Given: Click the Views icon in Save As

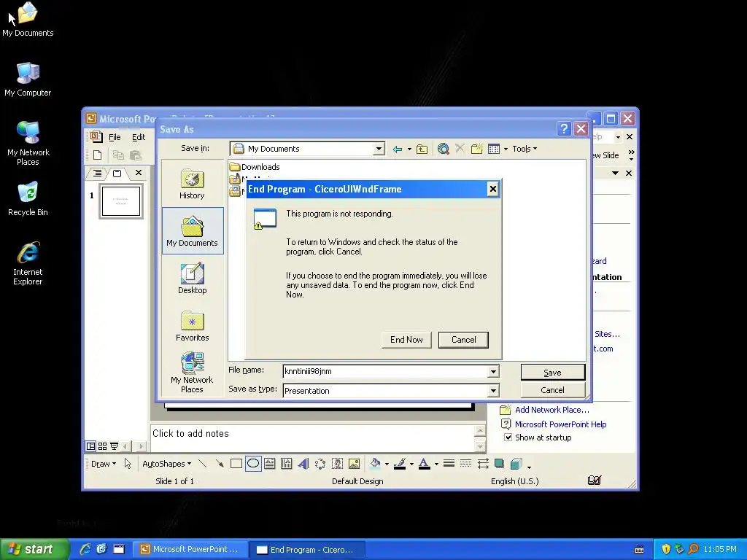Looking at the screenshot, I should tap(494, 149).
